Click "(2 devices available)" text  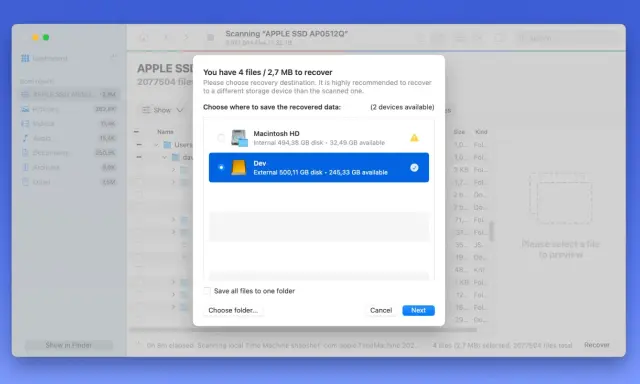(x=402, y=107)
